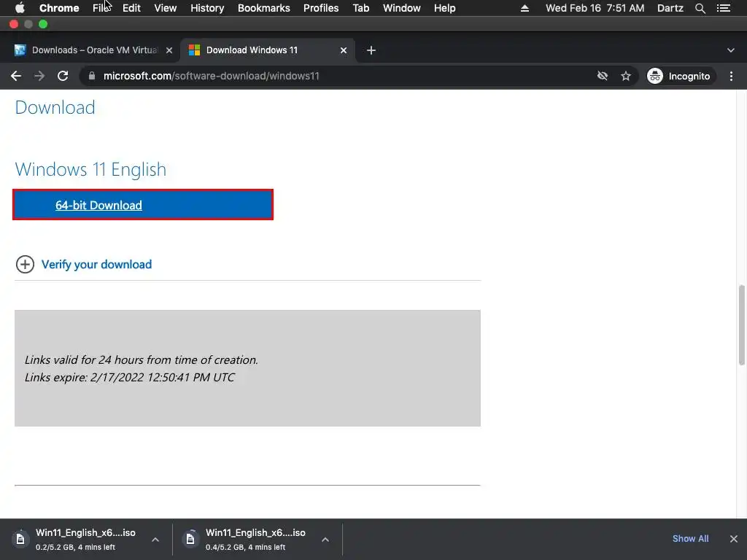Click the date and time in menu bar
Viewport: 747px width, 560px height.
click(595, 8)
